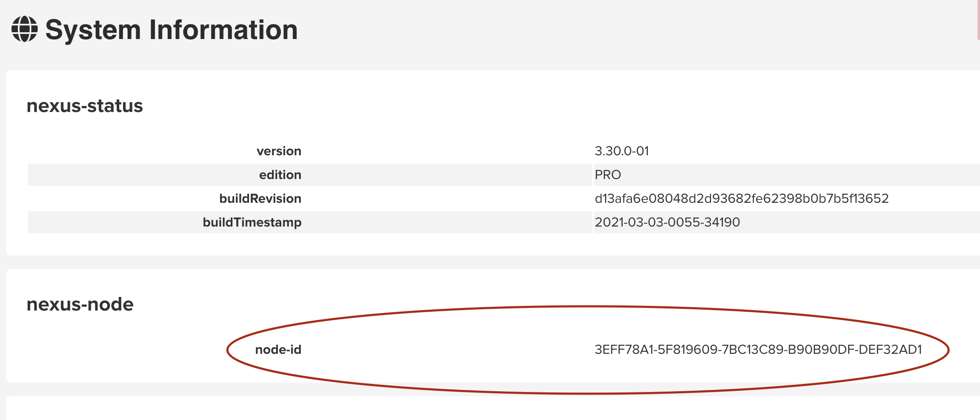Click the node-id row label
Image resolution: width=980 pixels, height=420 pixels.
coord(278,350)
